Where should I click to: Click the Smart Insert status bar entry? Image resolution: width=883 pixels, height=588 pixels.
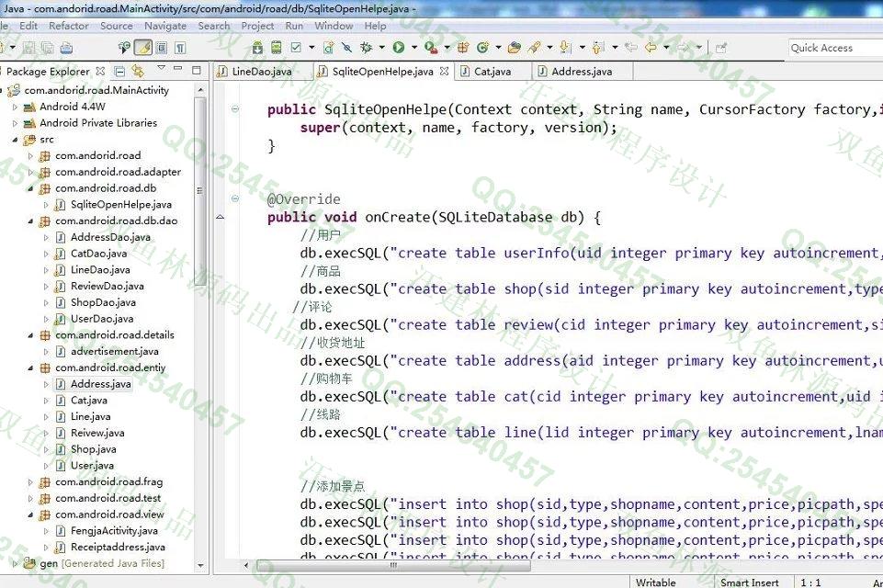[750, 582]
